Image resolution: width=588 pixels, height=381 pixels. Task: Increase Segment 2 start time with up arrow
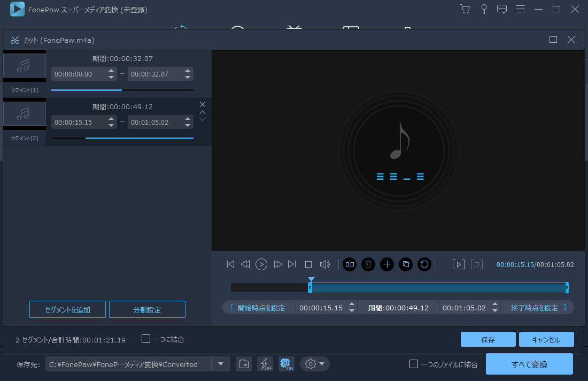pyautogui.click(x=111, y=119)
